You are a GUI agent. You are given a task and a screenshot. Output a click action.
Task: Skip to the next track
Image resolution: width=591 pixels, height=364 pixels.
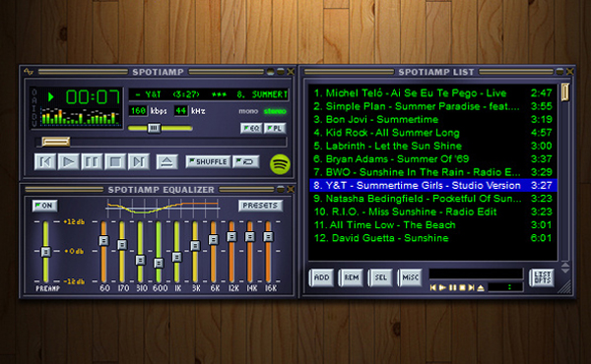(139, 162)
